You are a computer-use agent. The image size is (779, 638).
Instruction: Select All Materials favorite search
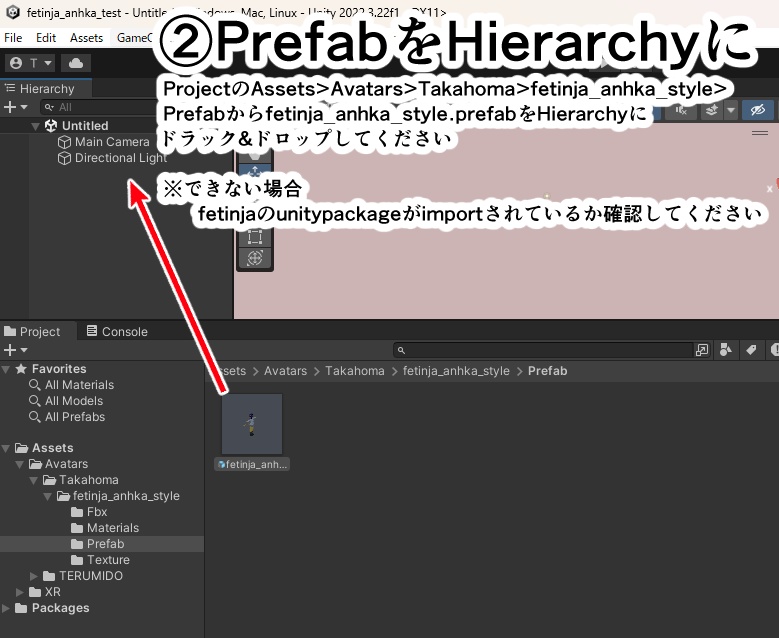(x=79, y=385)
